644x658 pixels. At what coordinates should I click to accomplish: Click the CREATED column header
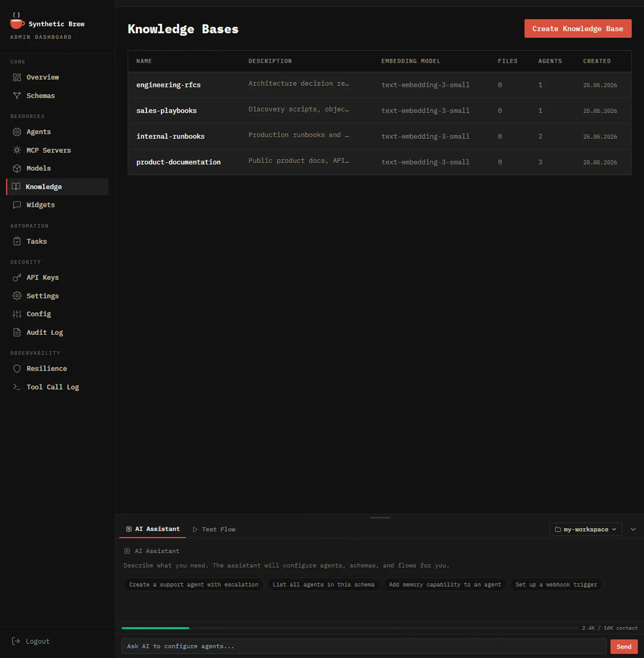pyautogui.click(x=597, y=61)
